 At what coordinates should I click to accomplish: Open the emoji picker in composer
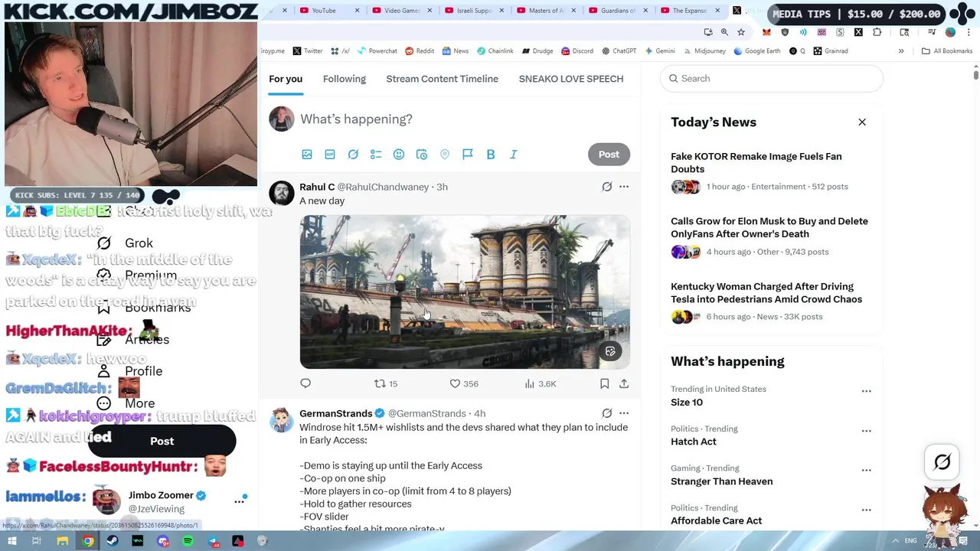click(399, 155)
